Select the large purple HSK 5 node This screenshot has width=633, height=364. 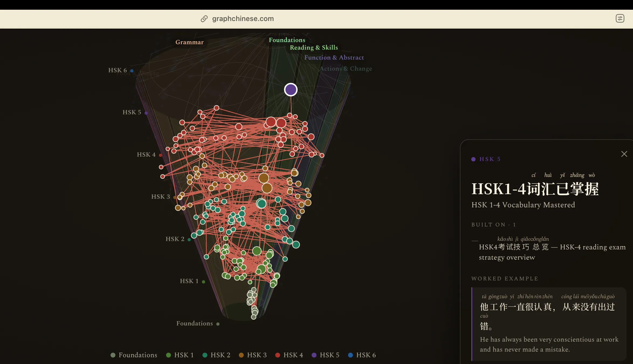pos(291,90)
